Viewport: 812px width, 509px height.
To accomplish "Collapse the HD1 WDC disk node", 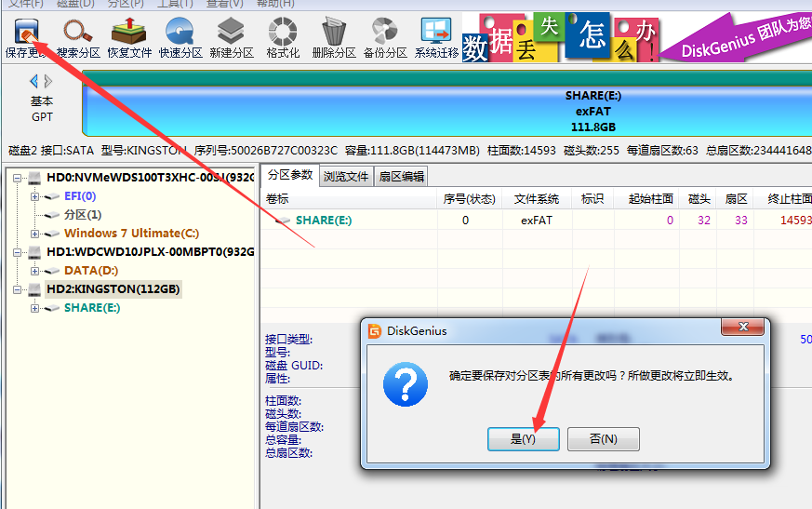I will pyautogui.click(x=17, y=252).
